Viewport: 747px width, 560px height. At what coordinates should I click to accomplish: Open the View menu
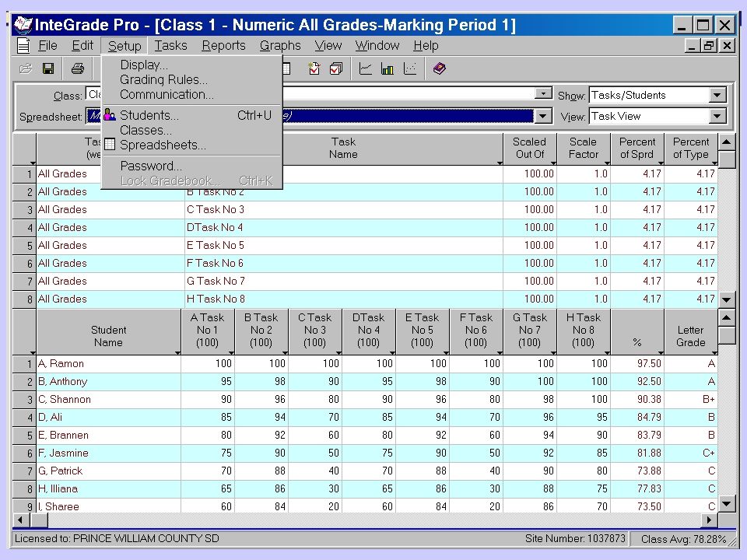(x=328, y=46)
